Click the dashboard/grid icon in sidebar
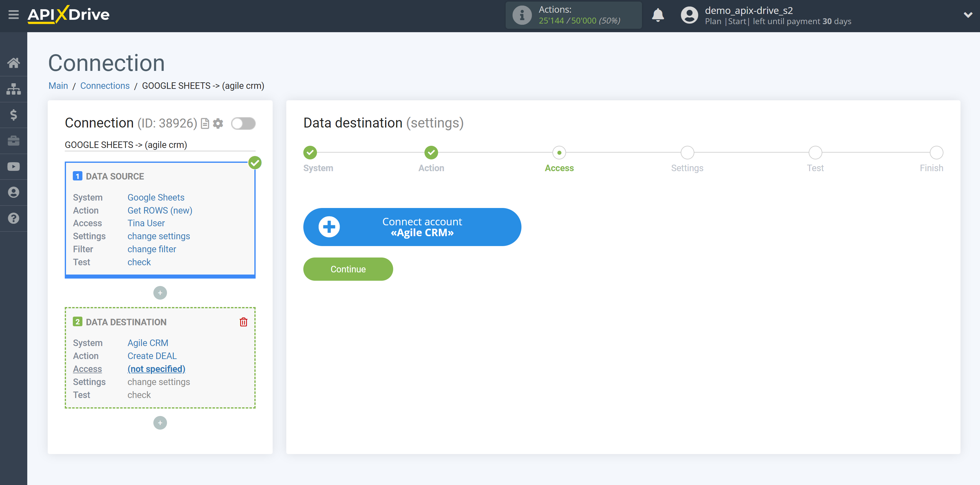Viewport: 980px width, 485px height. point(14,89)
